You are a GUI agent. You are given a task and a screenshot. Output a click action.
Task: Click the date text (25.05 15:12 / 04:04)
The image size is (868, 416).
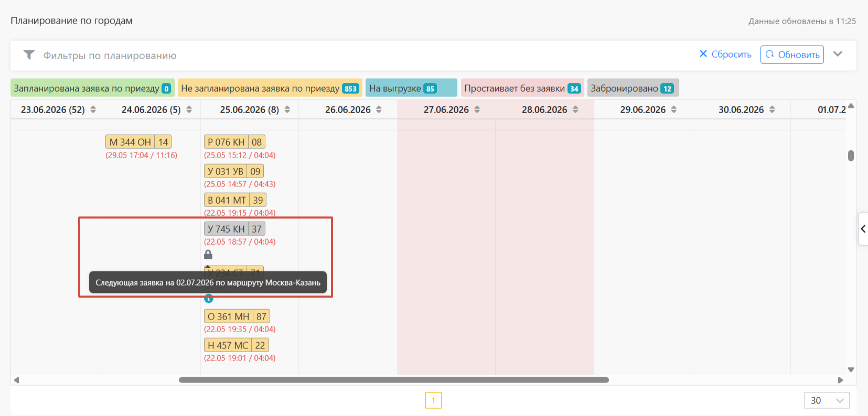(x=240, y=155)
